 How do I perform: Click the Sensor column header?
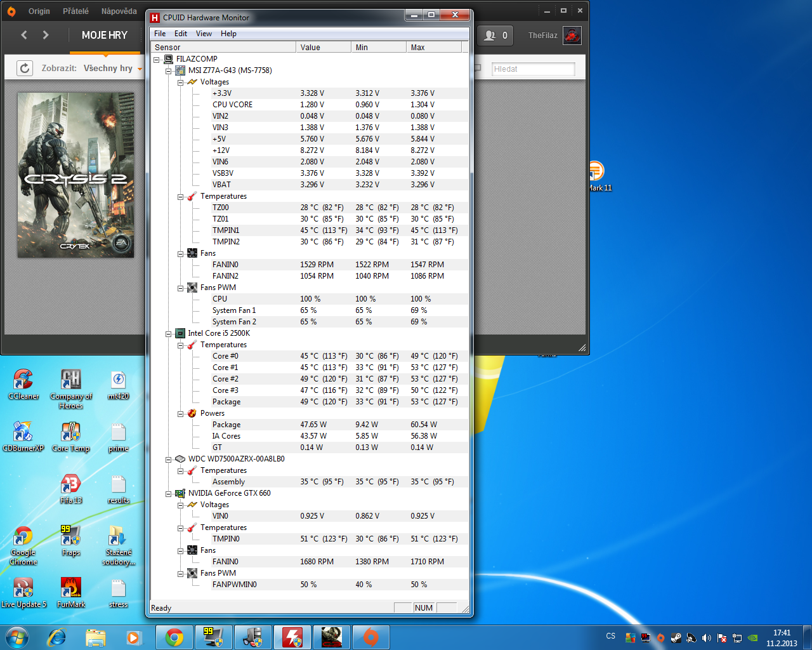(x=223, y=47)
